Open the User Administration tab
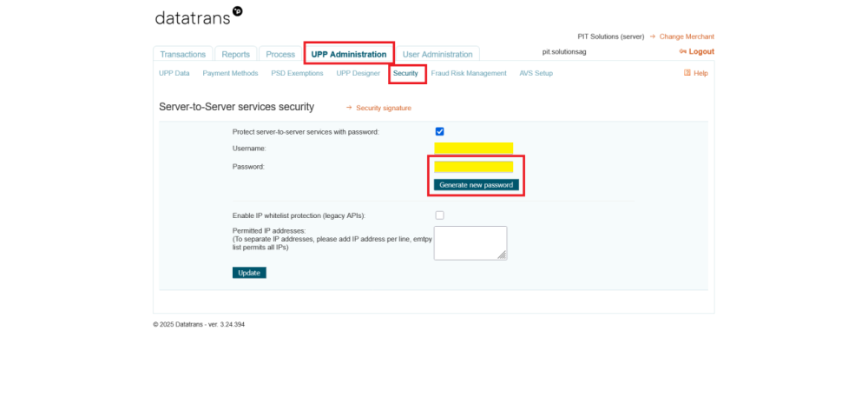This screenshot has height=404, width=868. coord(437,54)
